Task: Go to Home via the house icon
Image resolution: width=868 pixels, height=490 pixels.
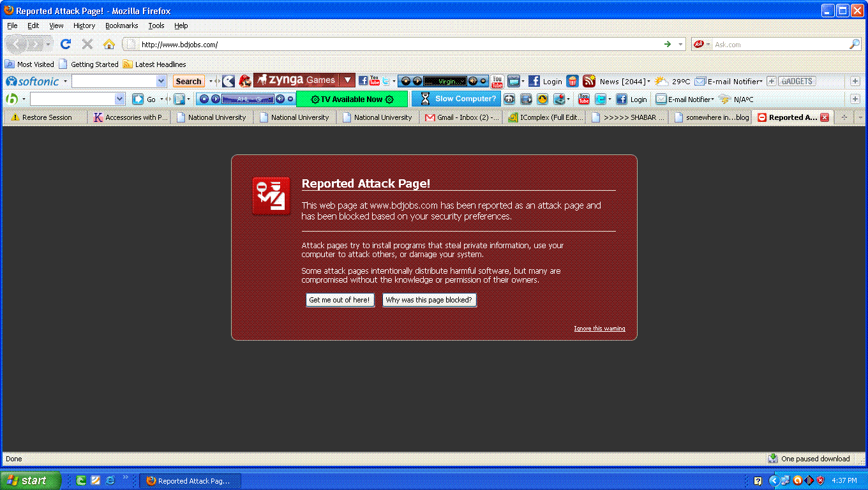Action: [109, 44]
